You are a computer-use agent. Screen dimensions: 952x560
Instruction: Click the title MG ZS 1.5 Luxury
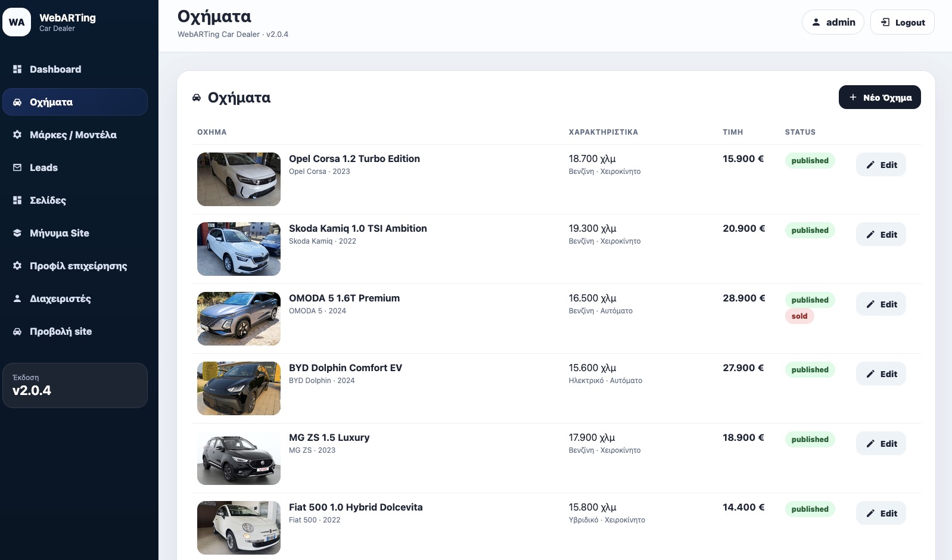click(x=329, y=437)
